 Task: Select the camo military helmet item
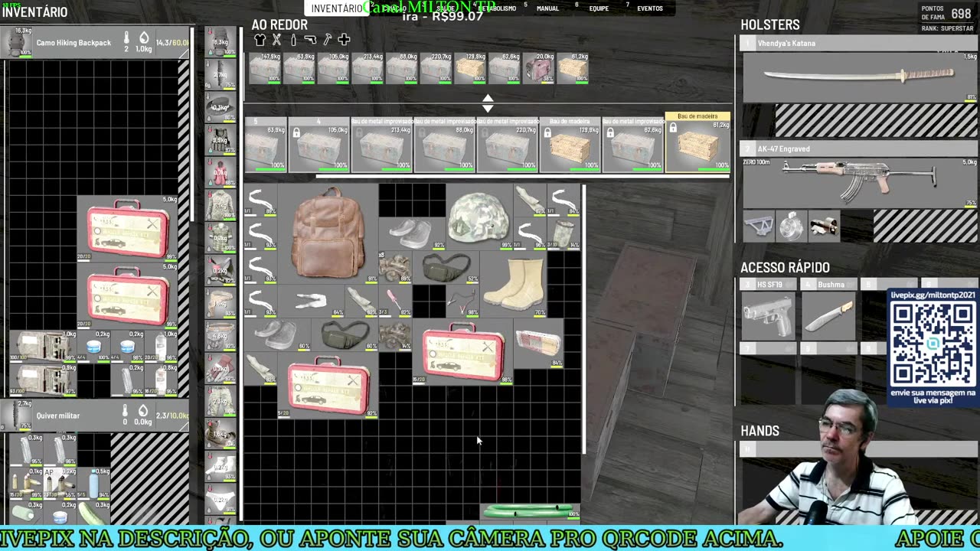(x=479, y=217)
